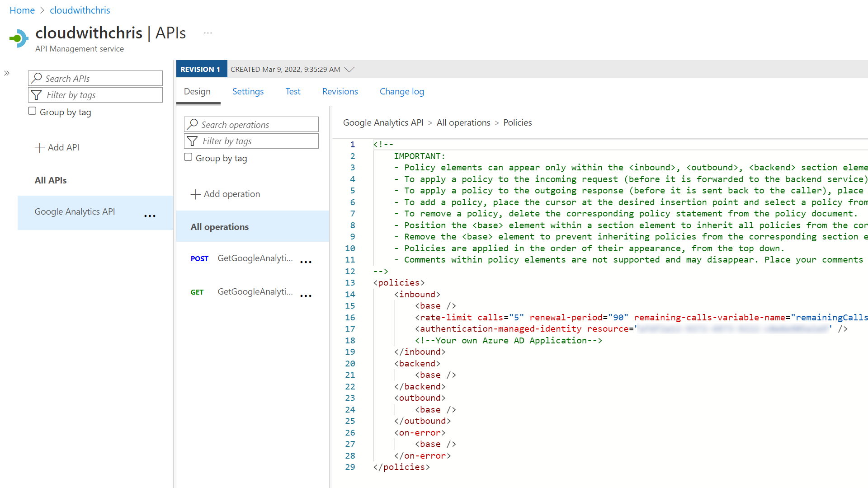Screen dimensions: 868x488
Task: Open the Google Analytics API ellipsis menu
Action: coord(150,216)
